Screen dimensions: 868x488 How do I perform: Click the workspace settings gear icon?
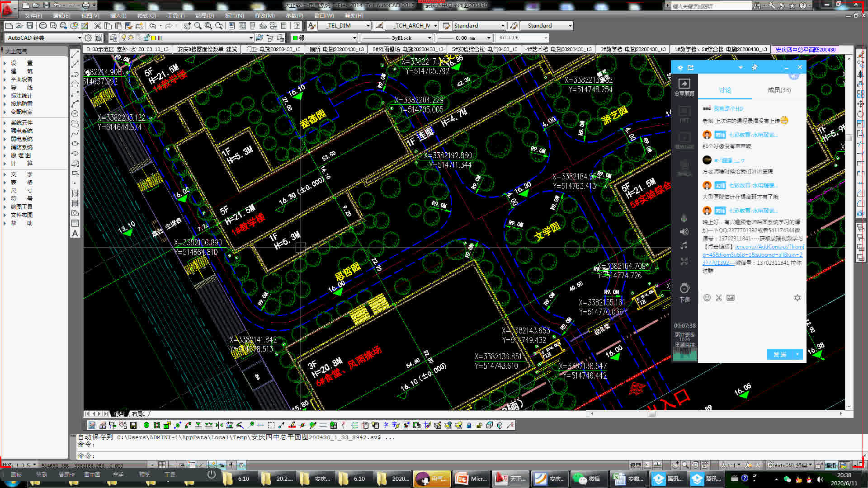(x=88, y=38)
